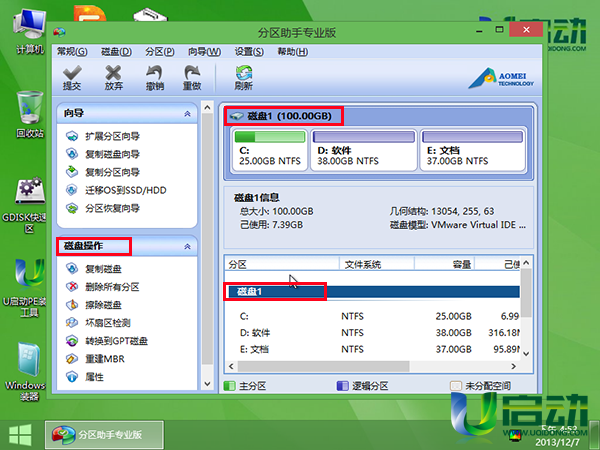This screenshot has height=450, width=600.
Task: Click 25.00GB capacity cell of C:
Action: pos(453,316)
